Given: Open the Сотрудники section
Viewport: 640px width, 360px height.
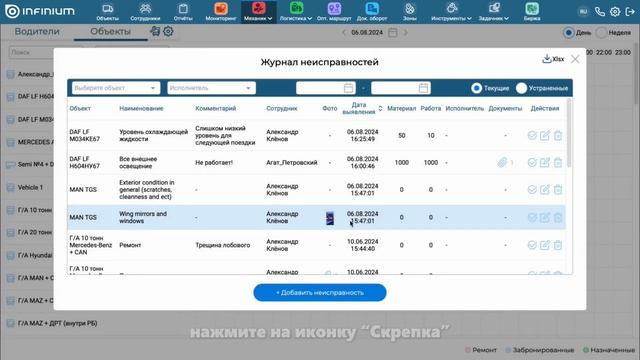Looking at the screenshot, I should pyautogui.click(x=145, y=12).
